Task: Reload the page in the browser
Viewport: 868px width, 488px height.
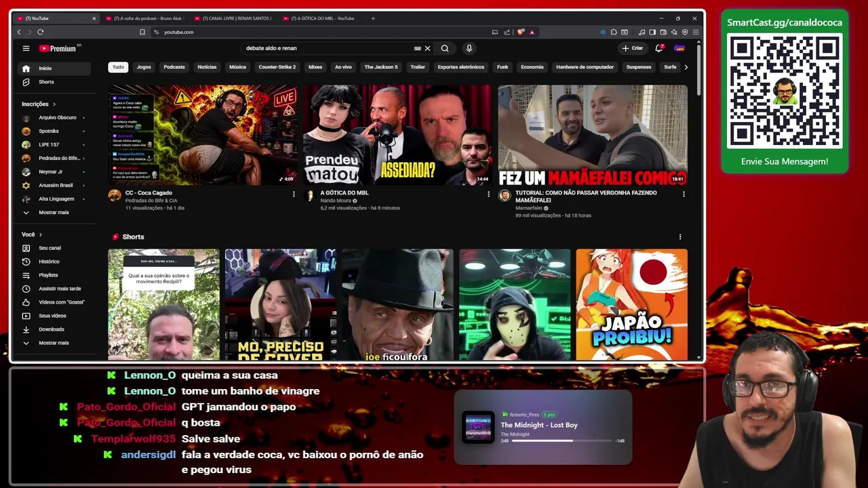Action: (x=41, y=32)
